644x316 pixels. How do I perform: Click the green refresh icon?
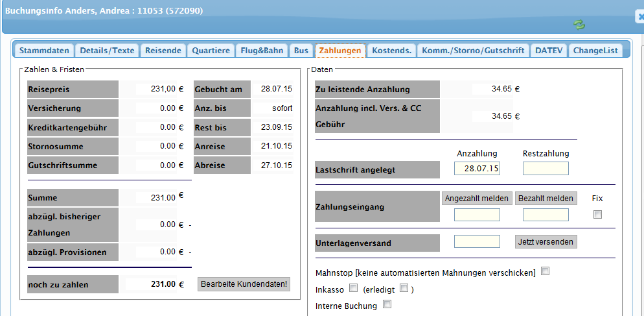pos(579,24)
